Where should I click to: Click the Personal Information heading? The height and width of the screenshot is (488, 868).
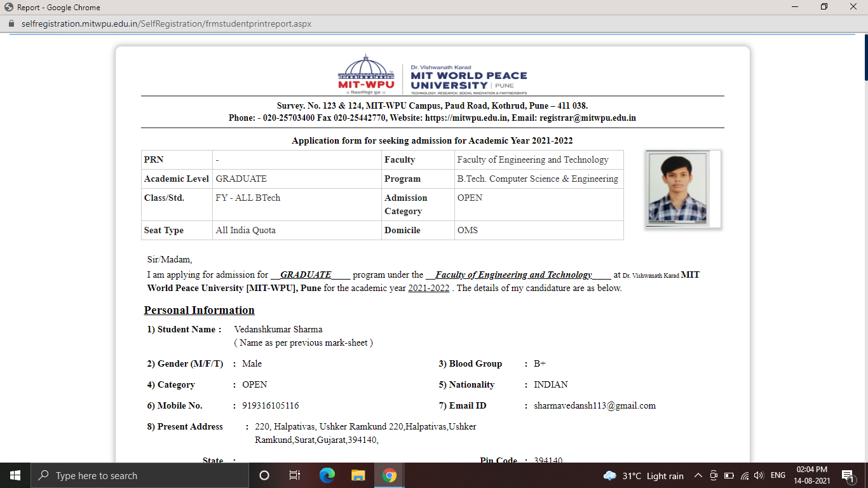pos(199,310)
